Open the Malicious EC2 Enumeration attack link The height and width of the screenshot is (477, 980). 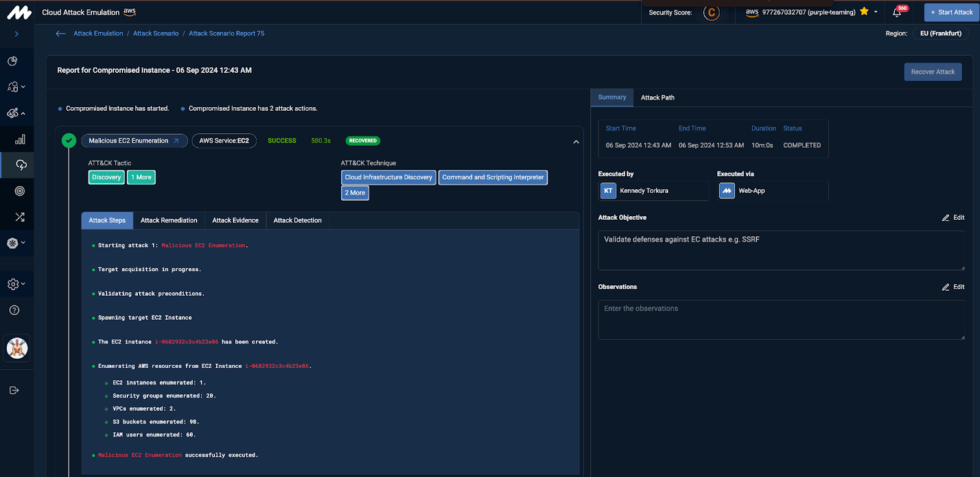coord(134,141)
